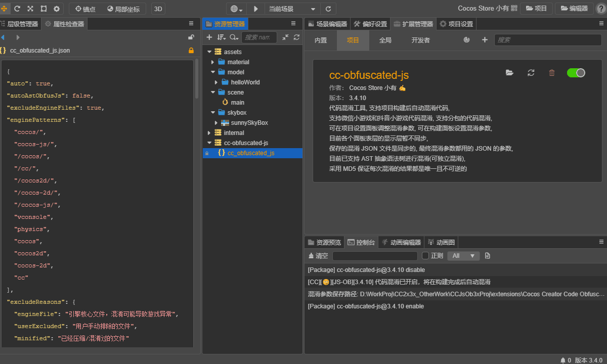607x364 pixels.
Task: Click the orange lock icon beside cc_obfuscated_js.json
Action: pyautogui.click(x=191, y=51)
